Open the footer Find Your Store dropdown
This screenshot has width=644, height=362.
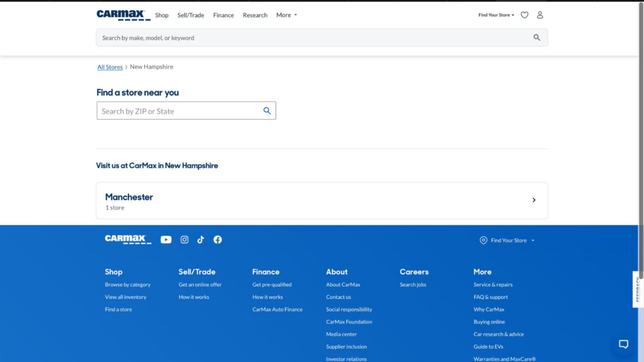tap(512, 241)
